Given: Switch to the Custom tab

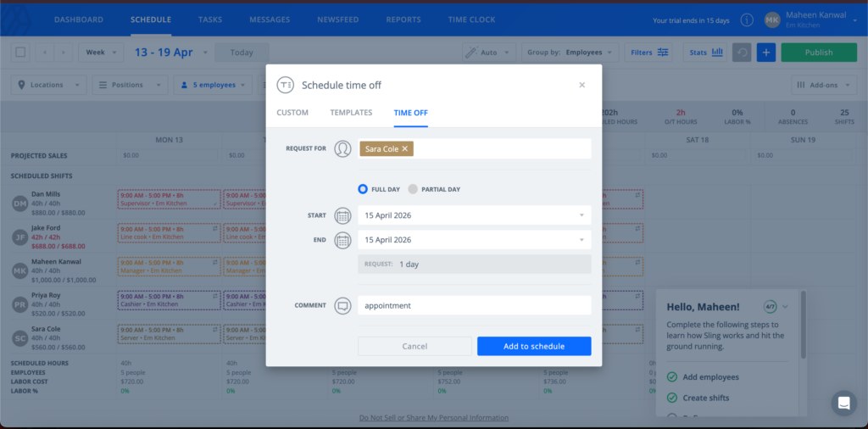Looking at the screenshot, I should coord(292,113).
